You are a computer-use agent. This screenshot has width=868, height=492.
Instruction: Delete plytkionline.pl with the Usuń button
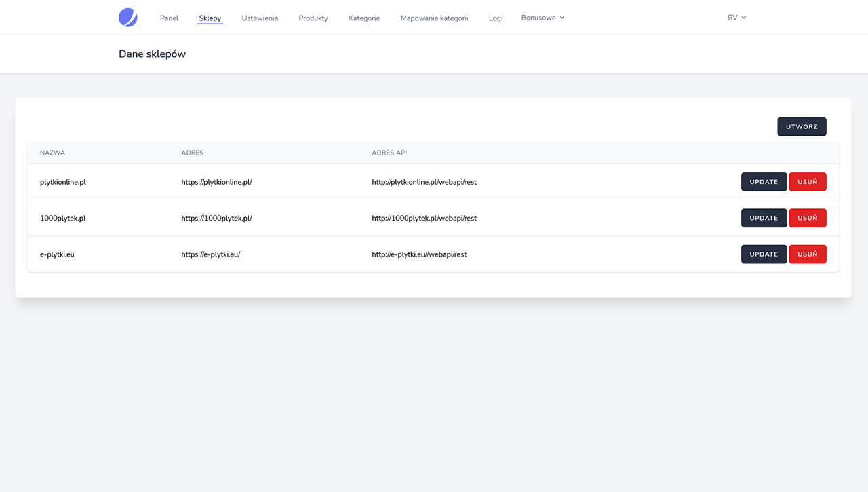pos(807,182)
